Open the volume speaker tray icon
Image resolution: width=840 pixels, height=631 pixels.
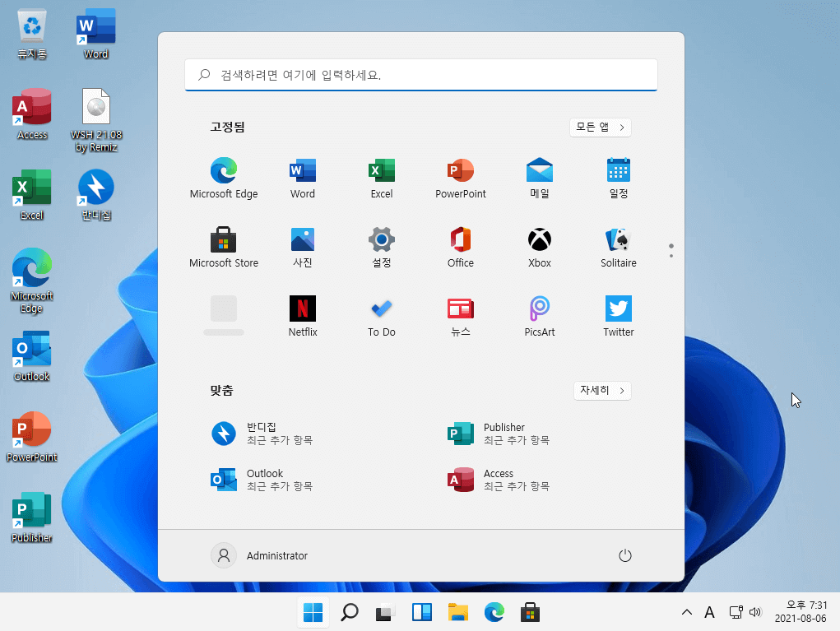coord(755,612)
